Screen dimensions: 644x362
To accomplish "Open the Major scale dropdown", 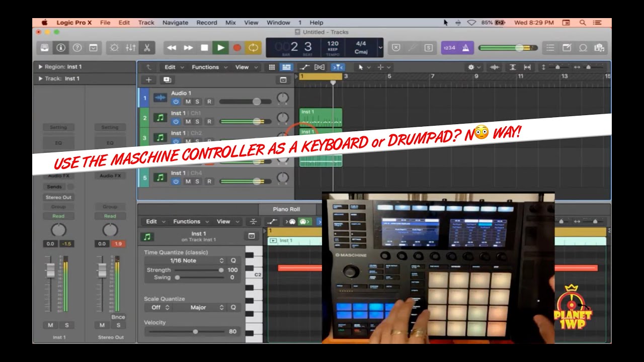I will (201, 307).
